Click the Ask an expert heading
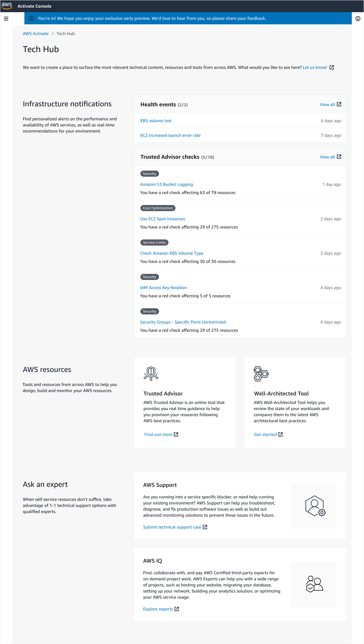Viewport: 364px width, 644px height. point(45,484)
